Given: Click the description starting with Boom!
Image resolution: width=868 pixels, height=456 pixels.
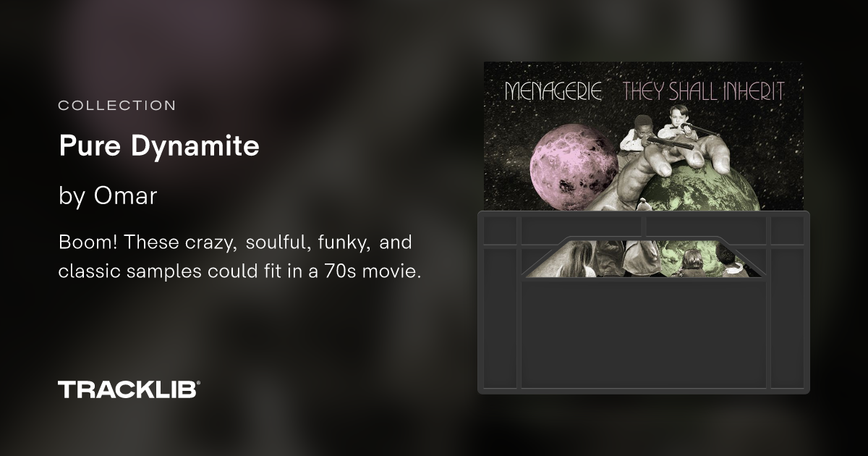Looking at the screenshot, I should click(239, 258).
